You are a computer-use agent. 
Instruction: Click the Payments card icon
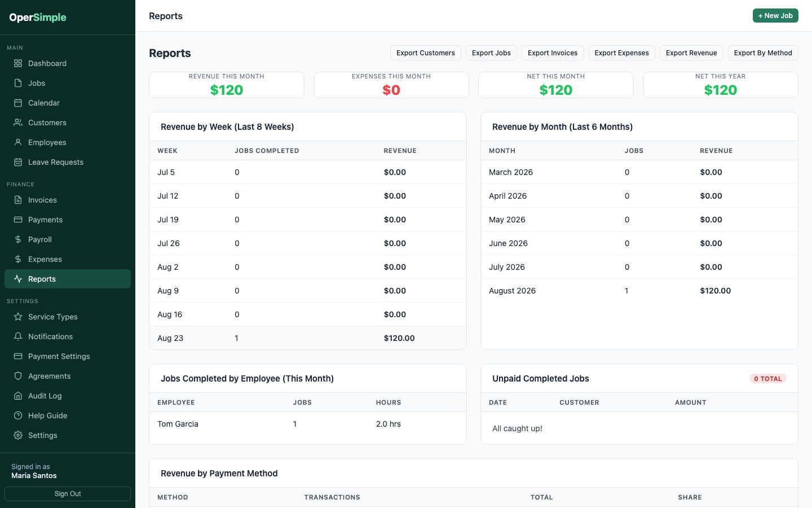tap(18, 220)
